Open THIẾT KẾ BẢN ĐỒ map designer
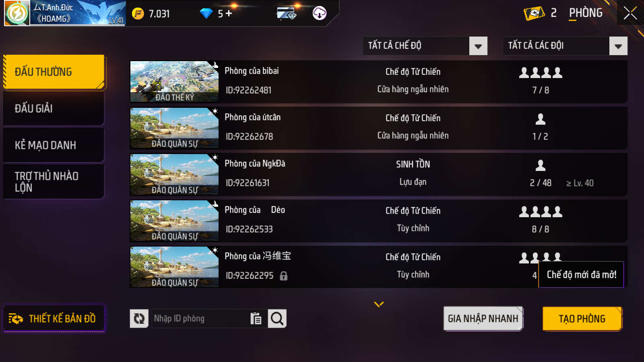This screenshot has height=362, width=644. 54,319
